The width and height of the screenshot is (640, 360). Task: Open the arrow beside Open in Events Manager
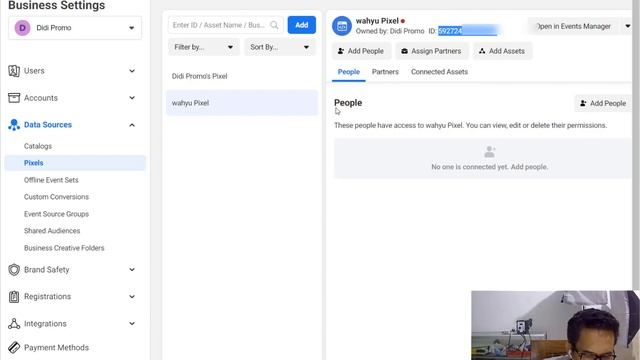(627, 26)
